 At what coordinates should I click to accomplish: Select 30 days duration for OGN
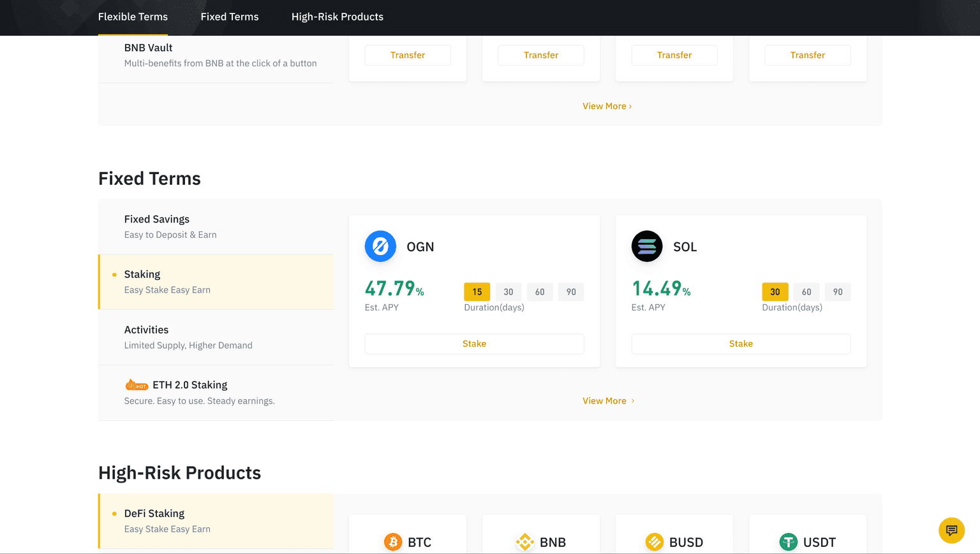point(509,292)
